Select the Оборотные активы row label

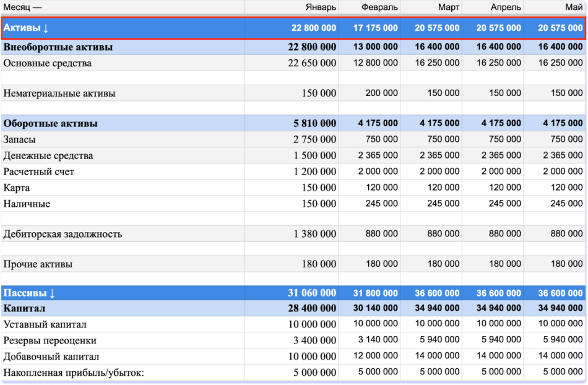point(50,123)
